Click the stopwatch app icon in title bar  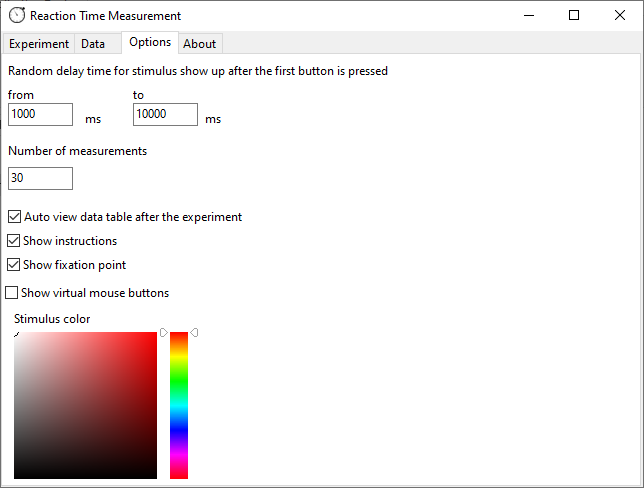click(x=17, y=15)
